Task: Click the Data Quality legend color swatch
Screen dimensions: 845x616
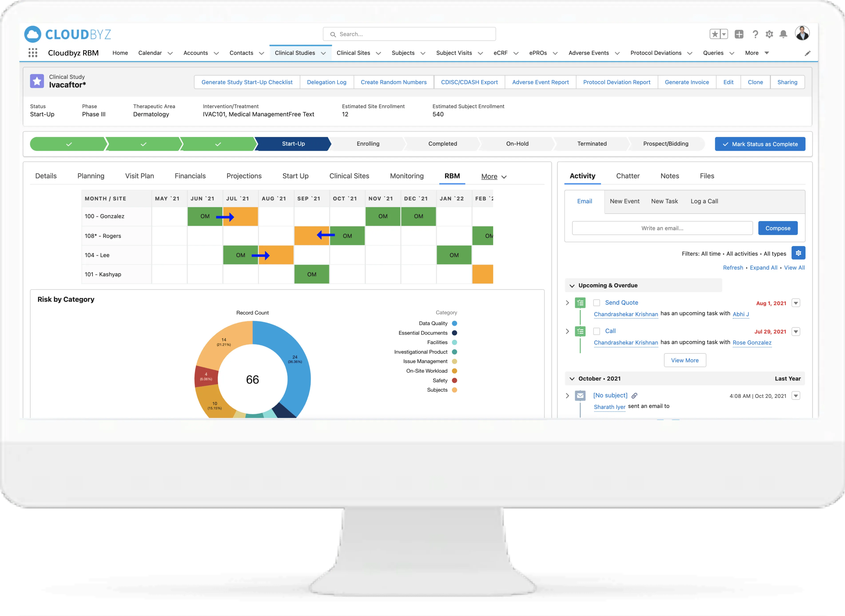Action: coord(454,323)
